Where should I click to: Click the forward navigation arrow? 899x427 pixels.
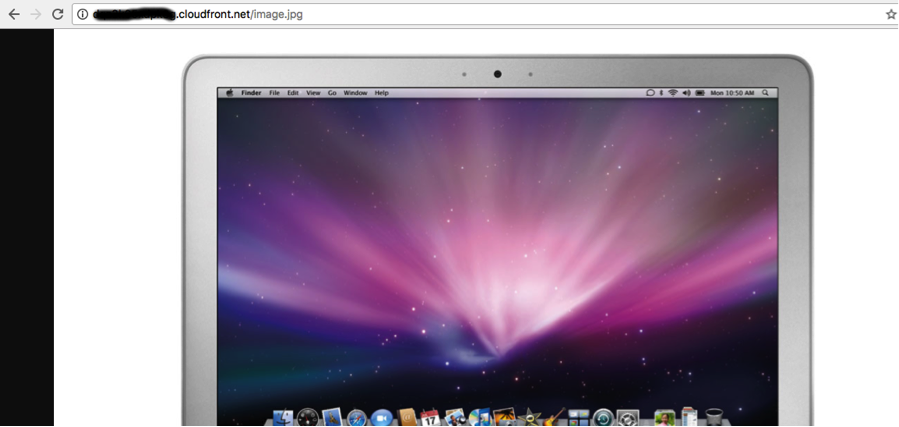click(36, 14)
